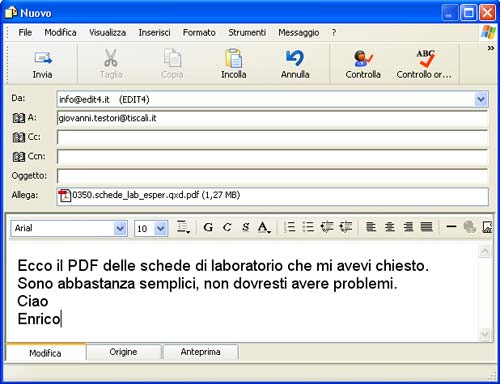The image size is (500, 384).
Task: Copy selection with Copia
Action: click(172, 64)
